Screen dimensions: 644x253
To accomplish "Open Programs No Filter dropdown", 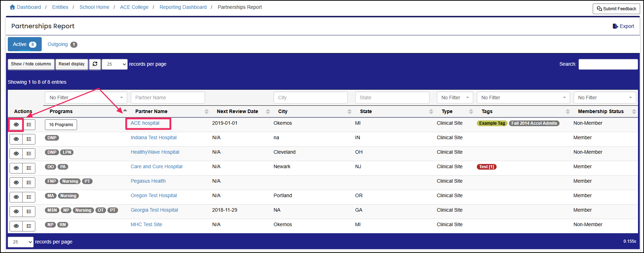I will coord(86,98).
